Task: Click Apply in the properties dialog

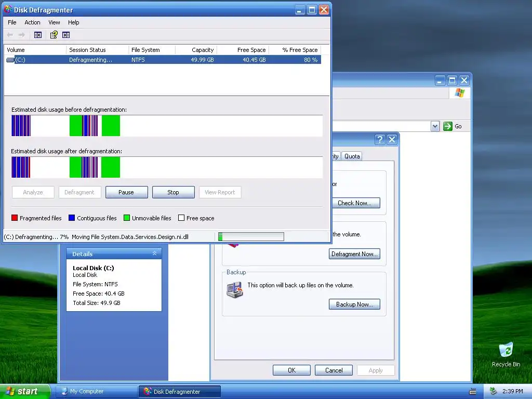Action: [x=376, y=370]
